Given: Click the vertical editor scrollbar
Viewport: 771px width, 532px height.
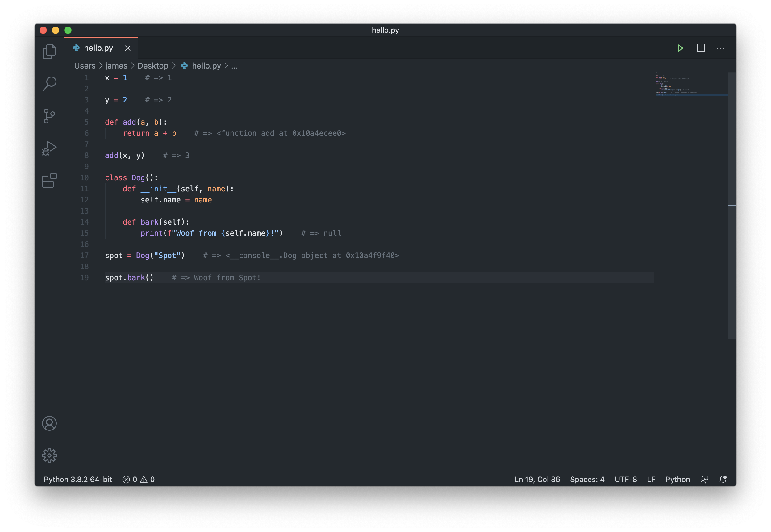Looking at the screenshot, I should coord(732,205).
